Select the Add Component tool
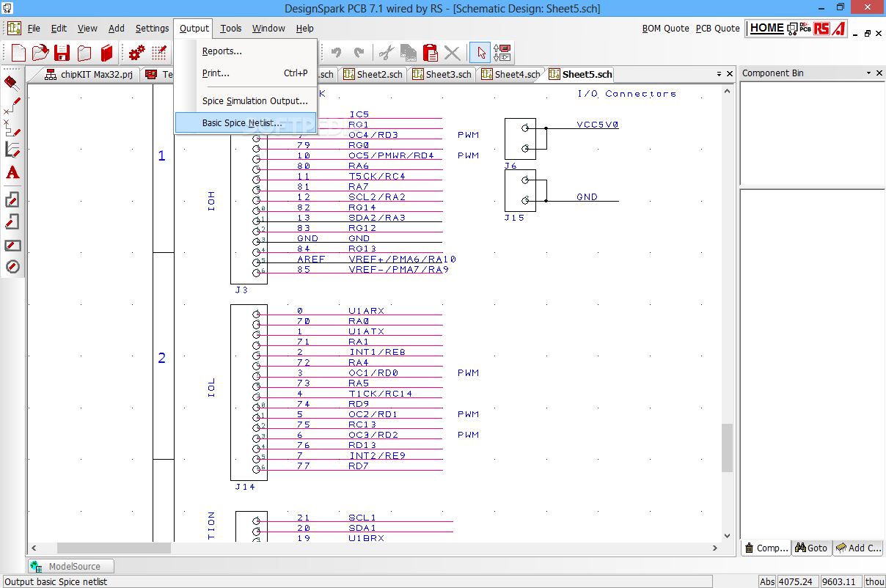 [x=12, y=82]
